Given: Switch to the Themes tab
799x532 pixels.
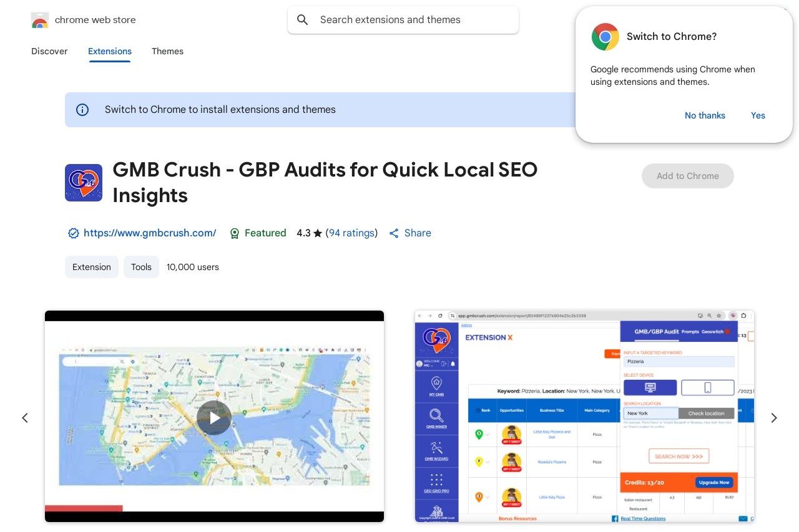Looking at the screenshot, I should (x=167, y=51).
